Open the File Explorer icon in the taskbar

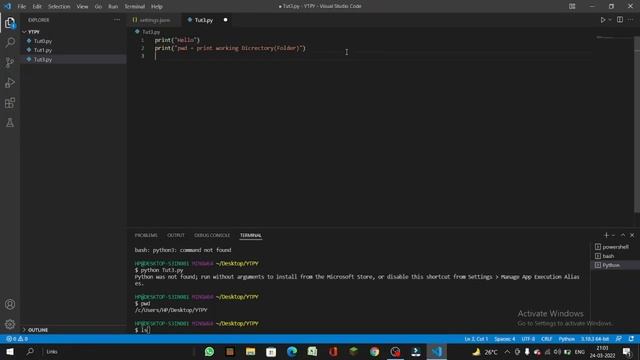point(251,352)
